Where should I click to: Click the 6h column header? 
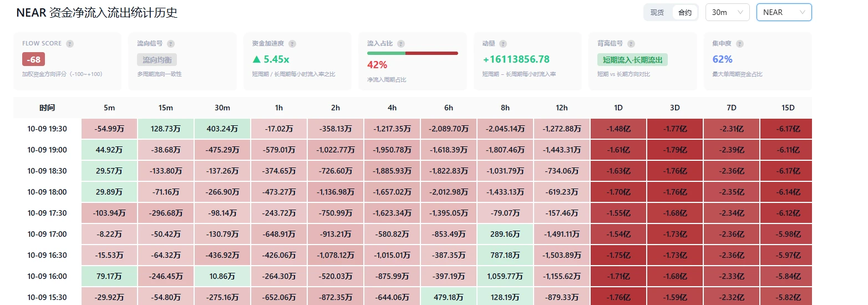tap(449, 108)
